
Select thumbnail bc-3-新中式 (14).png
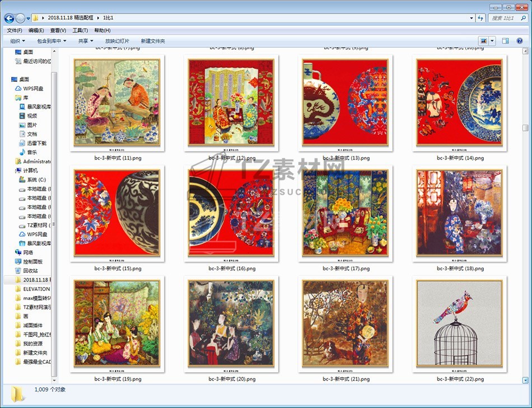[459, 103]
